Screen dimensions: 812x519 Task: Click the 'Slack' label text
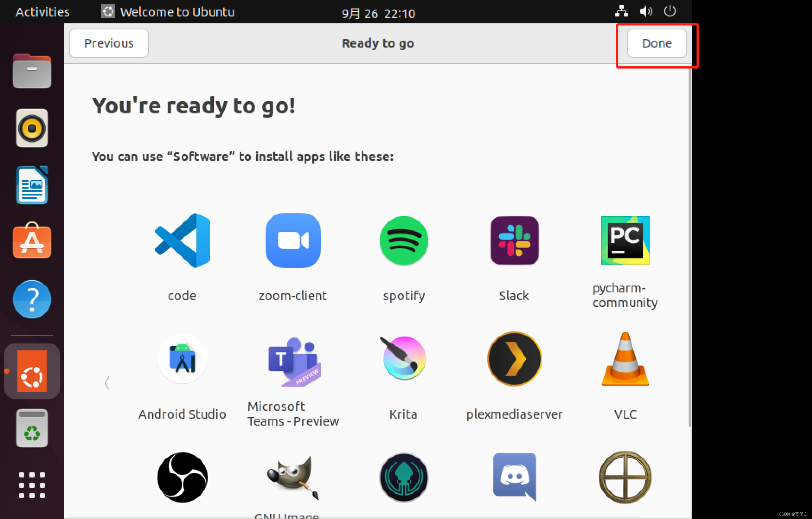(514, 296)
